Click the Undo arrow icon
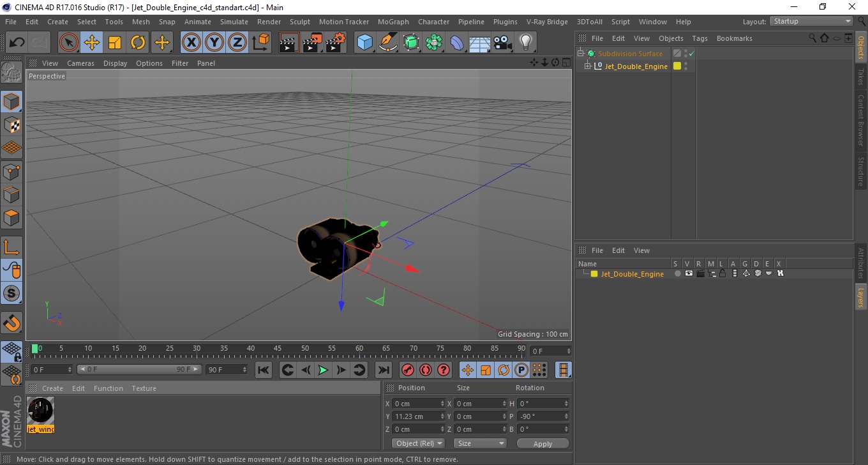This screenshot has height=465, width=868. click(x=17, y=43)
